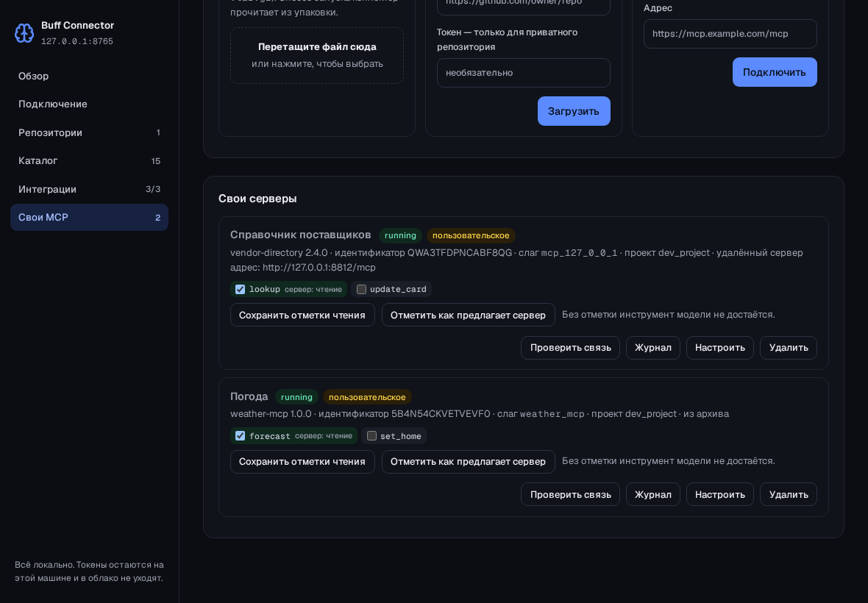
Task: Focus the GitHub repository URL field
Action: click(524, 6)
